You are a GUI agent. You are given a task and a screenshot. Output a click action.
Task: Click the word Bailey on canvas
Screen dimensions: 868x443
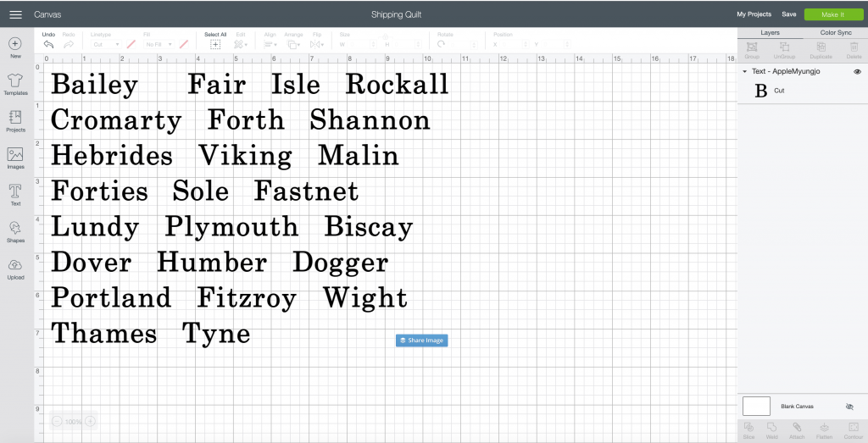[x=94, y=85]
